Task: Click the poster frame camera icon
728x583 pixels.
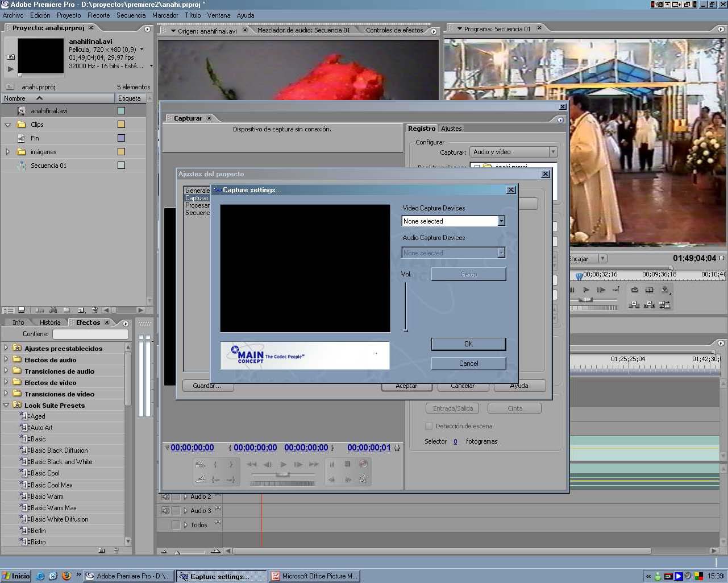Action: click(11, 57)
